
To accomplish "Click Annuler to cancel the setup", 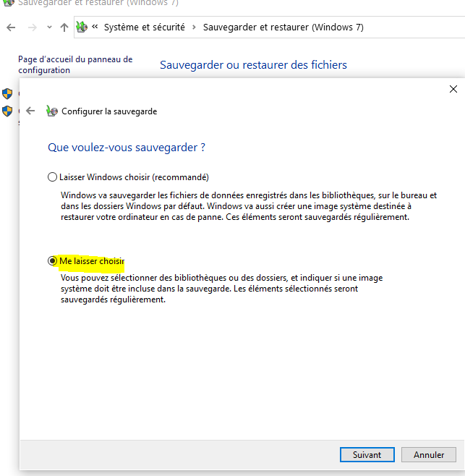I will point(429,455).
